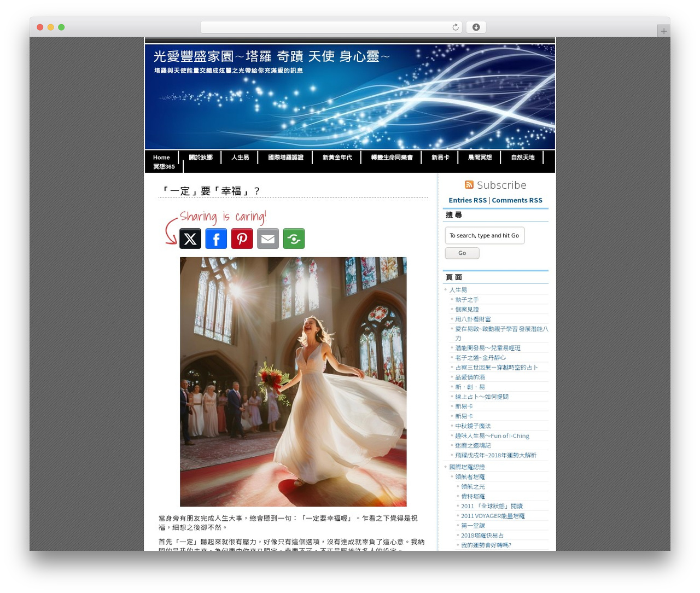Open the 領航之光 sidebar page

[473, 487]
